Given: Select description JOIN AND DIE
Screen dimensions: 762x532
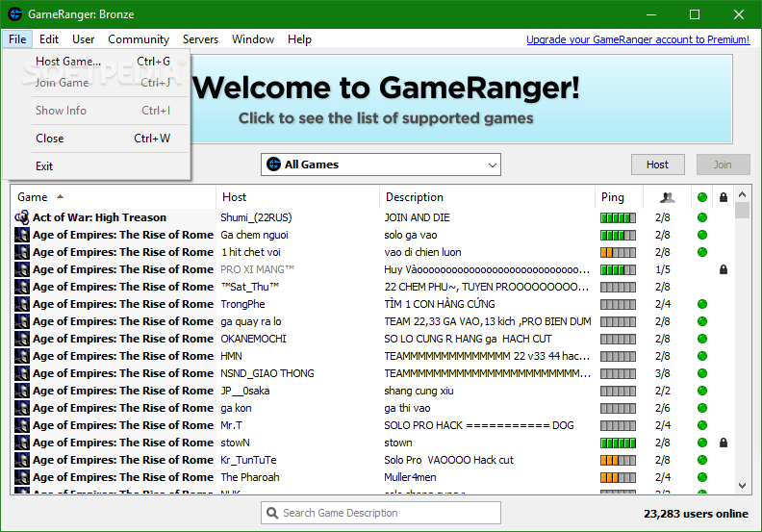Looking at the screenshot, I should (417, 217).
